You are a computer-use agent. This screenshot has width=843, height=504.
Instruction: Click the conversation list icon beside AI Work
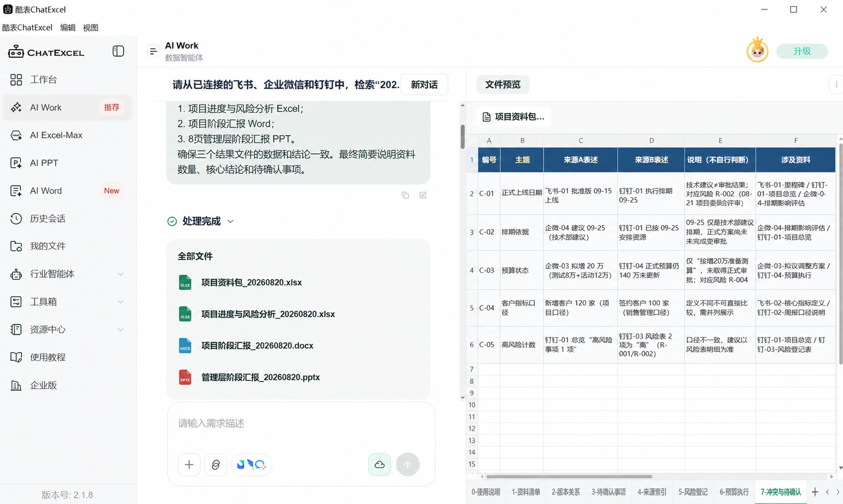pos(153,51)
